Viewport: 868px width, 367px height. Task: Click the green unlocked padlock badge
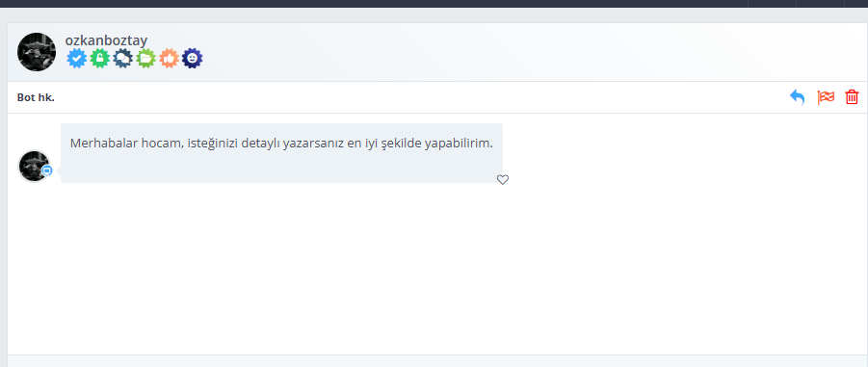99,58
